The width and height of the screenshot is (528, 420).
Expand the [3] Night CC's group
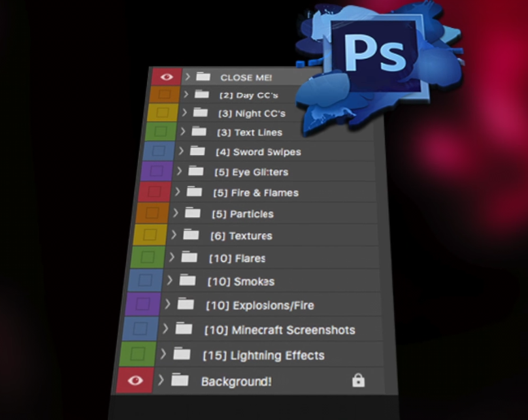(x=184, y=112)
